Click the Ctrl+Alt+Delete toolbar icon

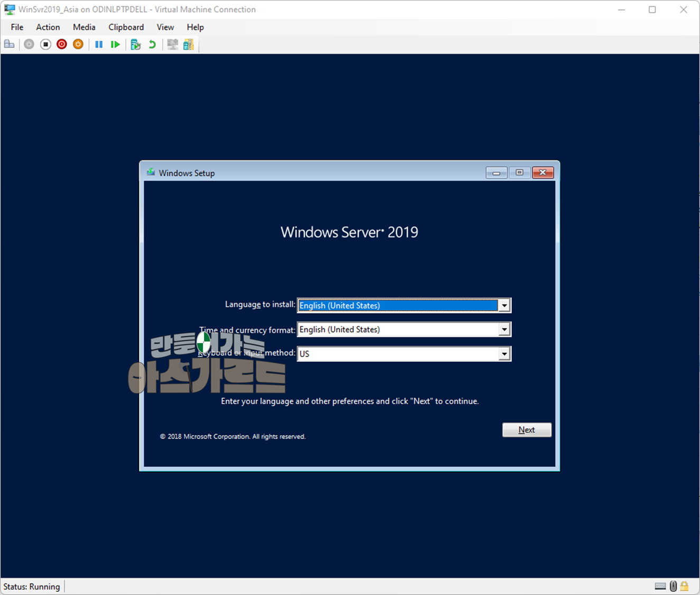pos(10,44)
